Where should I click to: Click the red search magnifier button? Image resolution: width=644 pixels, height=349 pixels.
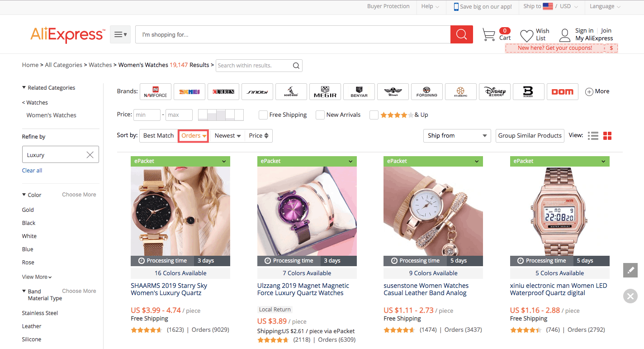point(461,34)
